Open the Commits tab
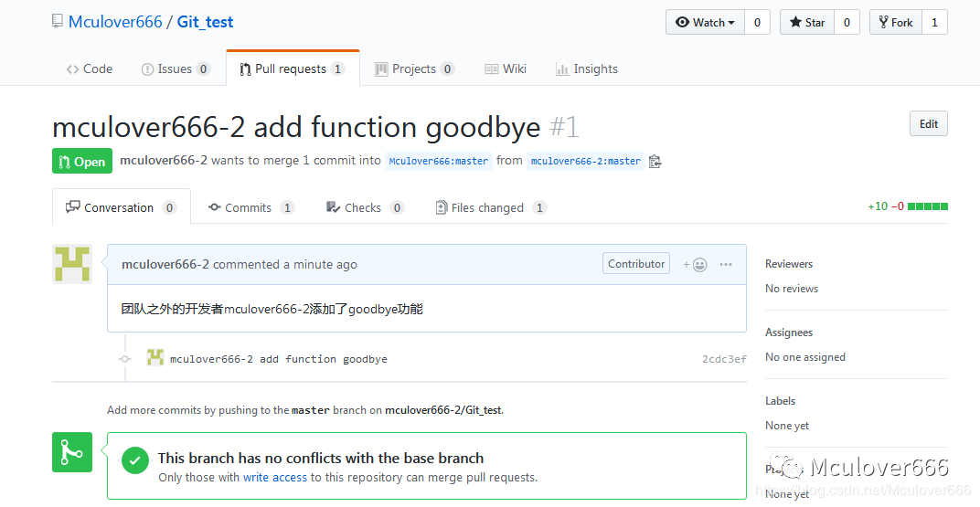 tap(248, 207)
